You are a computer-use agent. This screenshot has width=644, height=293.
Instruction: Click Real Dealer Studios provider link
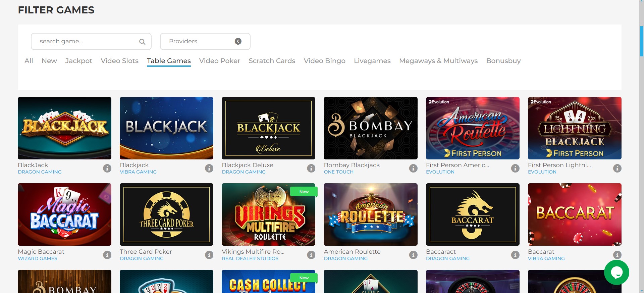250,258
